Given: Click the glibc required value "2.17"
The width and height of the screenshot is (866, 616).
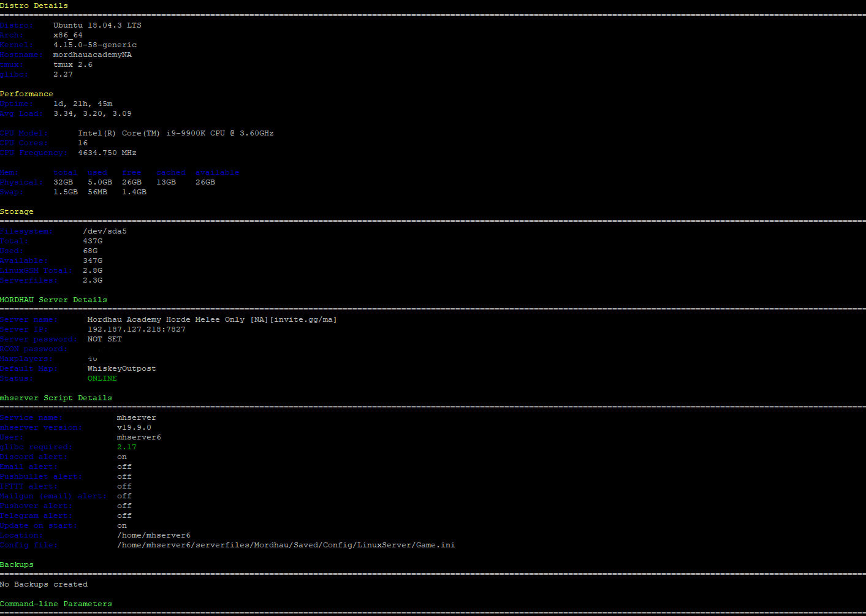Looking at the screenshot, I should [127, 447].
